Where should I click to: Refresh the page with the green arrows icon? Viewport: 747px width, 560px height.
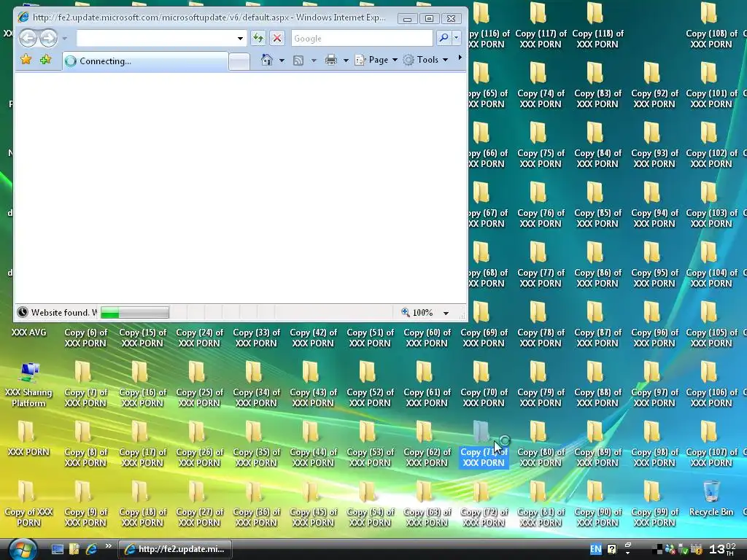click(x=258, y=38)
